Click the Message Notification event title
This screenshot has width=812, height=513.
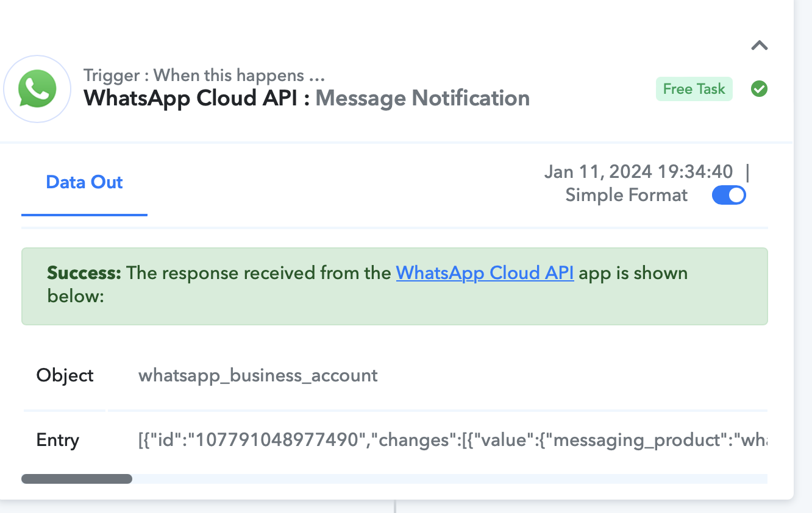[422, 98]
